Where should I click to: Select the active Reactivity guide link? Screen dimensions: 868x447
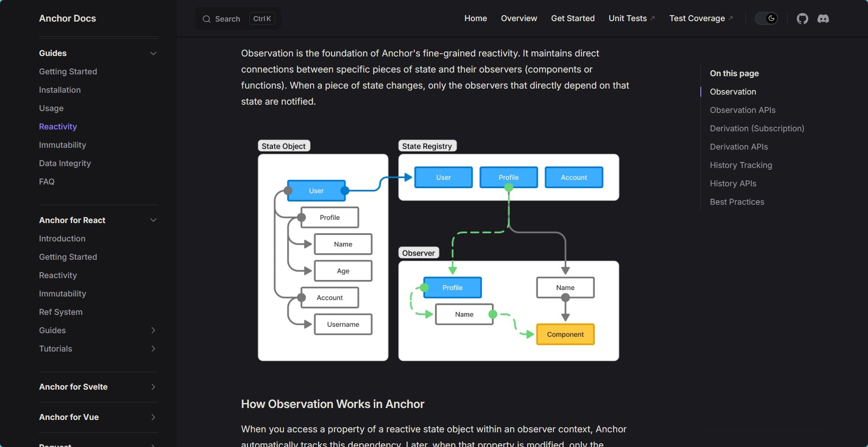tap(58, 127)
